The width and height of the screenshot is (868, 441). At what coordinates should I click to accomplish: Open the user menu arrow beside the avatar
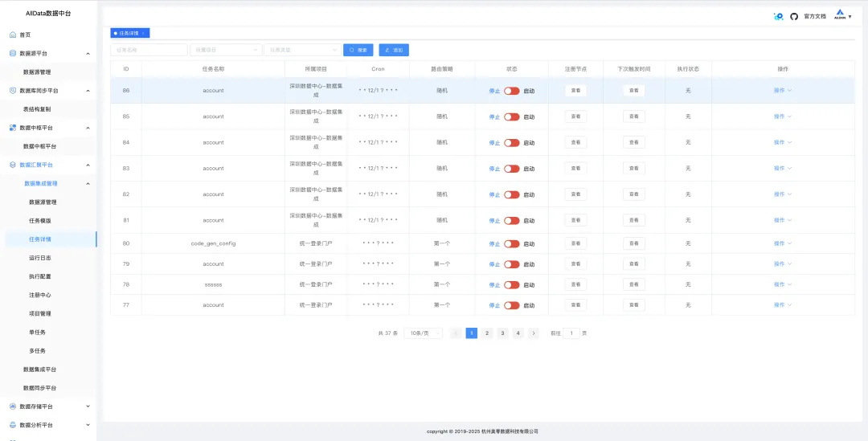tap(850, 17)
